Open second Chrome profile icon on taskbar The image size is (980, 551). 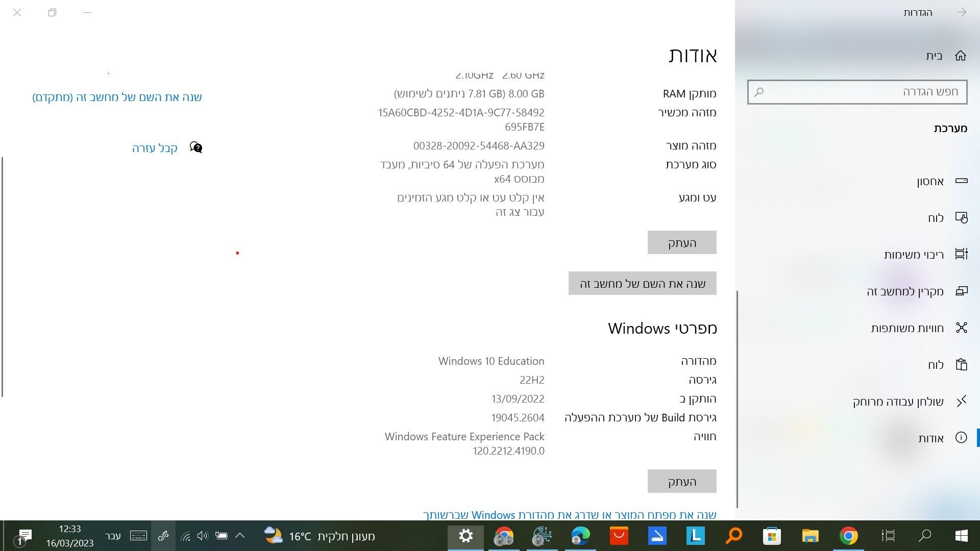[504, 536]
